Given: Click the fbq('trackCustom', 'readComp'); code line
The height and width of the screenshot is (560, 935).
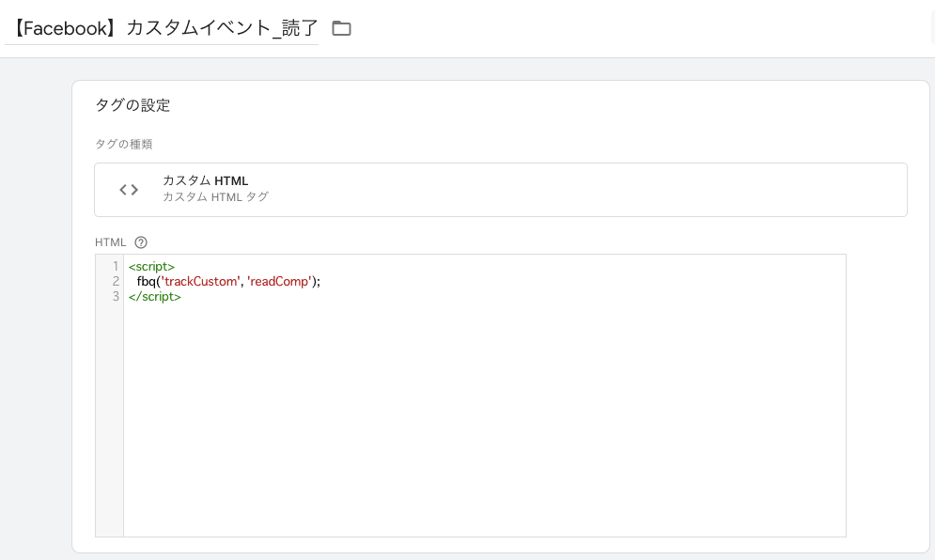Looking at the screenshot, I should [228, 282].
